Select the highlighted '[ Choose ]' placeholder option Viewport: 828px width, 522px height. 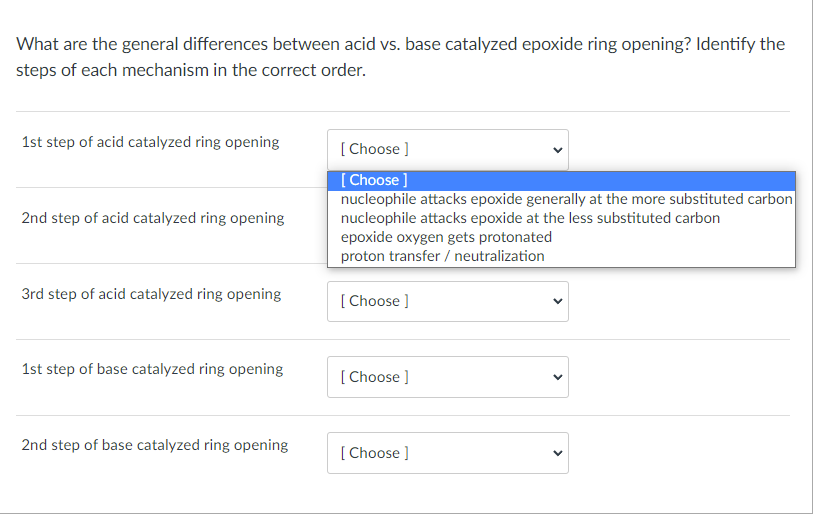[x=561, y=180]
